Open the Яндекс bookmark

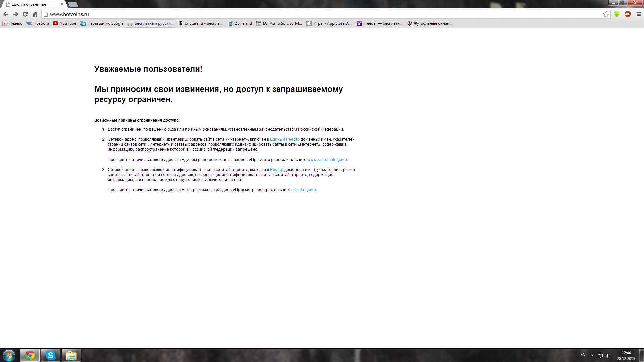coord(12,23)
